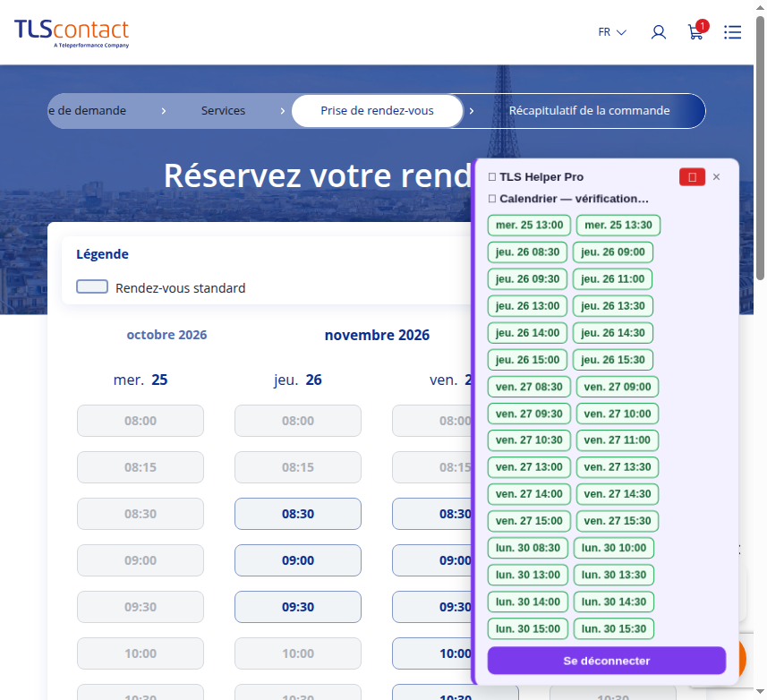Book the 09:30 calendar slot under jeu. 26
767x700 pixels.
298,607
